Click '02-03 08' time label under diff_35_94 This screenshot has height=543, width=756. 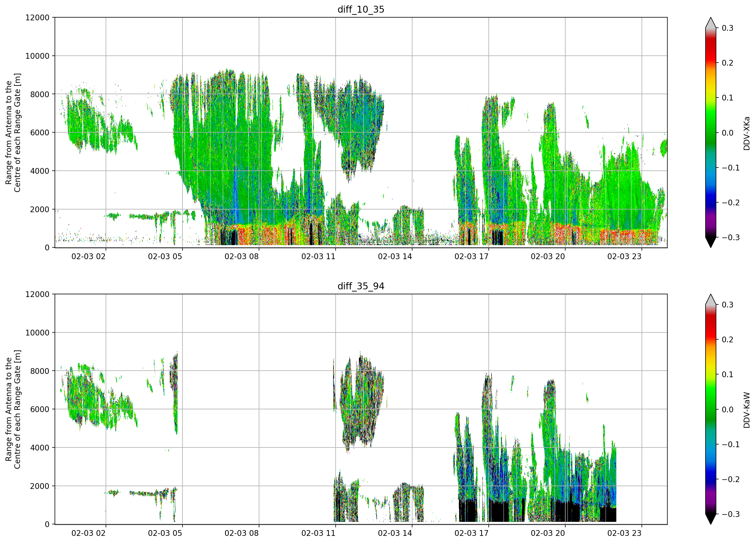point(242,533)
